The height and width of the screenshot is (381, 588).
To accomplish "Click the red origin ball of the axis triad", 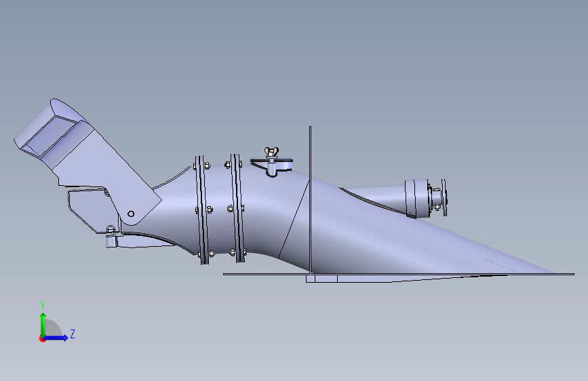I will tap(42, 338).
